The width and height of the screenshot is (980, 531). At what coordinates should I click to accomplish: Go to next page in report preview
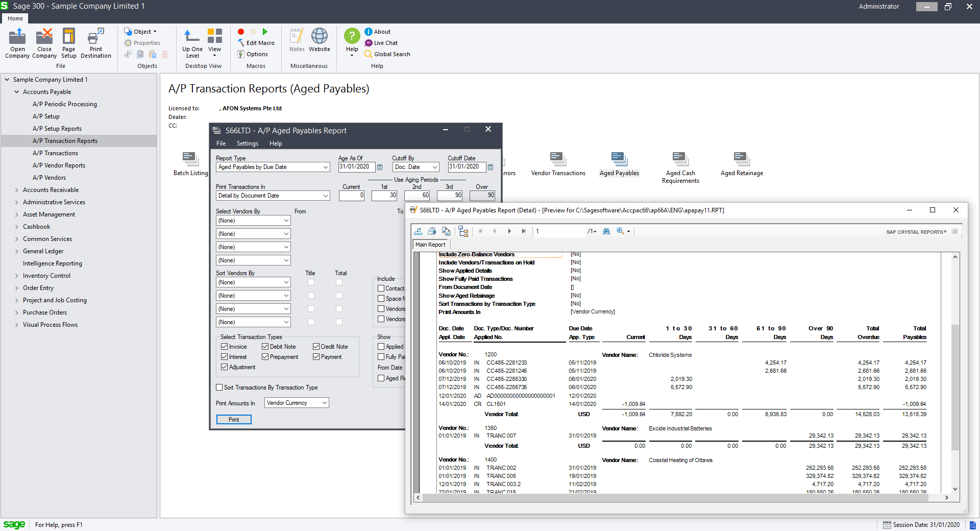point(509,231)
